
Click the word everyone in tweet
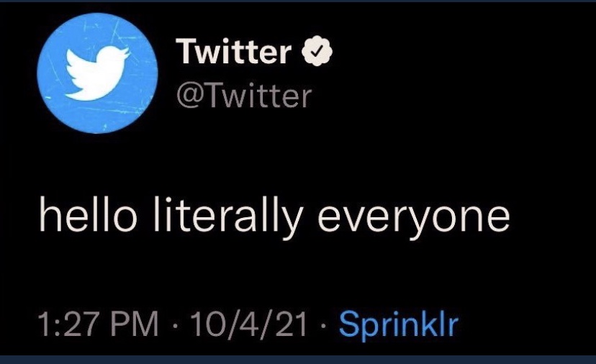coord(414,220)
